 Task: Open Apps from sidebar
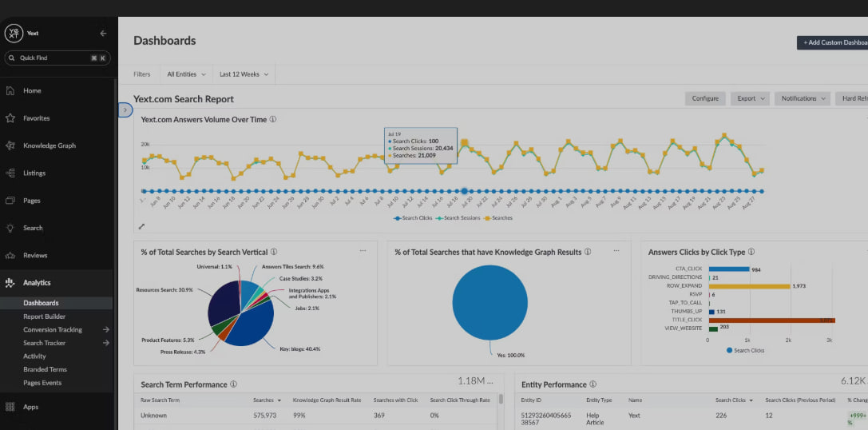point(31,407)
